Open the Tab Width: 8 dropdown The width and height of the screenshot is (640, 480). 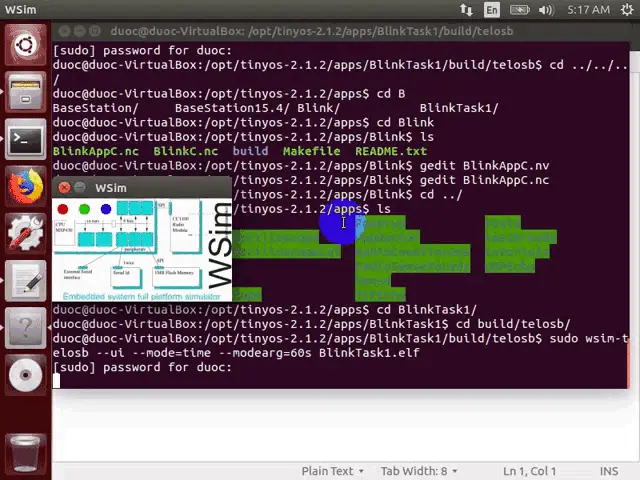[419, 471]
